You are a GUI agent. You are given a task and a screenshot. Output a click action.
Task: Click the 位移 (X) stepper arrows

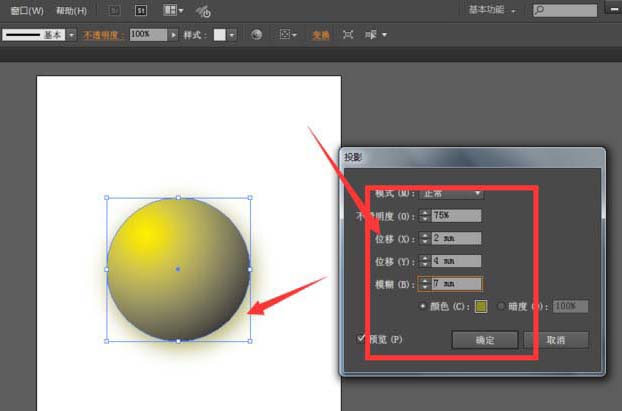(425, 238)
